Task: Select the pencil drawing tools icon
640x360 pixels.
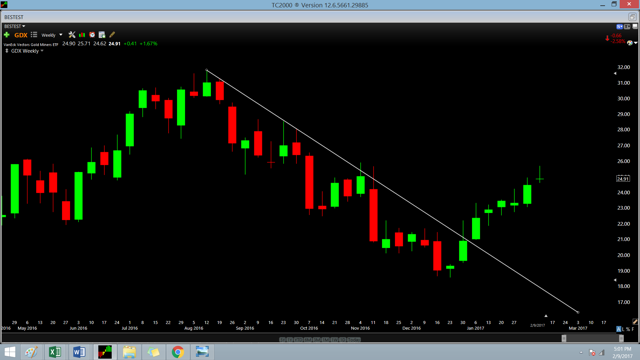Action: 112,35
